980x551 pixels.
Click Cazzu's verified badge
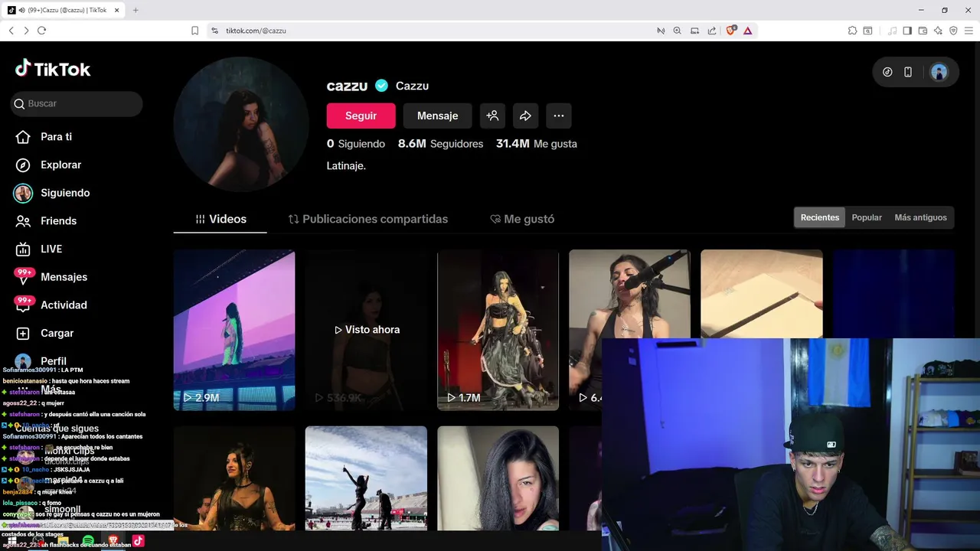pyautogui.click(x=381, y=86)
